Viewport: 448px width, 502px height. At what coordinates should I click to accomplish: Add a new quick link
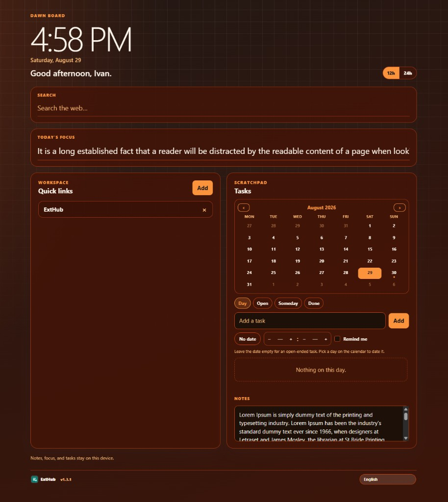[202, 188]
